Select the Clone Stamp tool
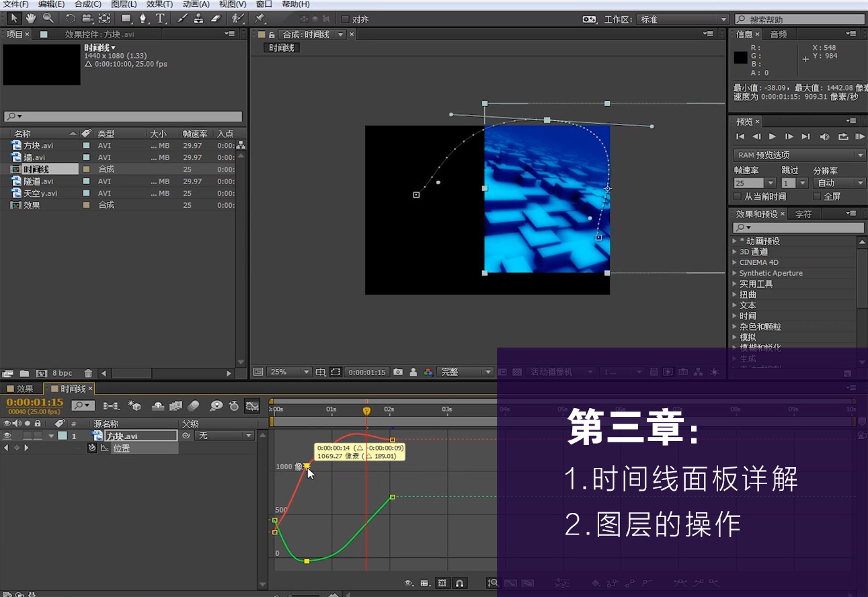Viewport: 868px width, 597px height. coord(199,18)
